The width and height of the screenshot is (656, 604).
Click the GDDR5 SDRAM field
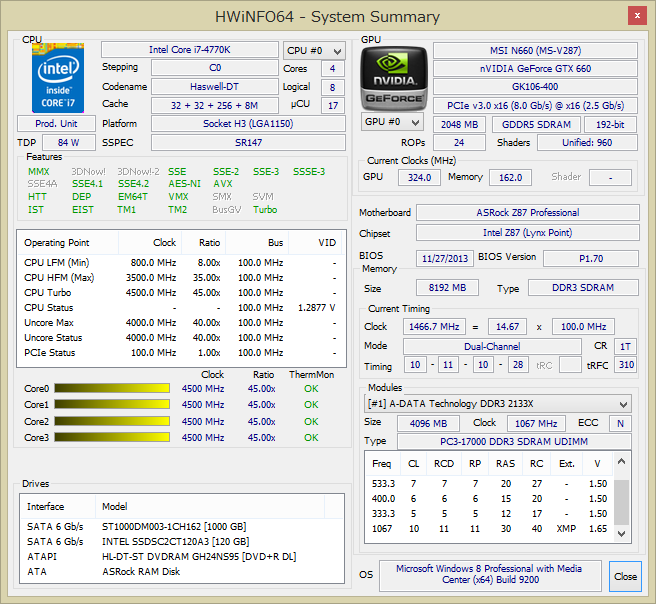536,125
